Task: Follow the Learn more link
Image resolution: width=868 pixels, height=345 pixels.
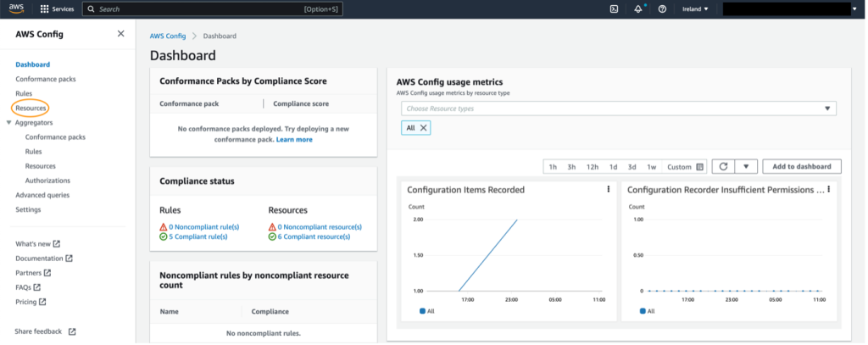Action: [x=294, y=140]
